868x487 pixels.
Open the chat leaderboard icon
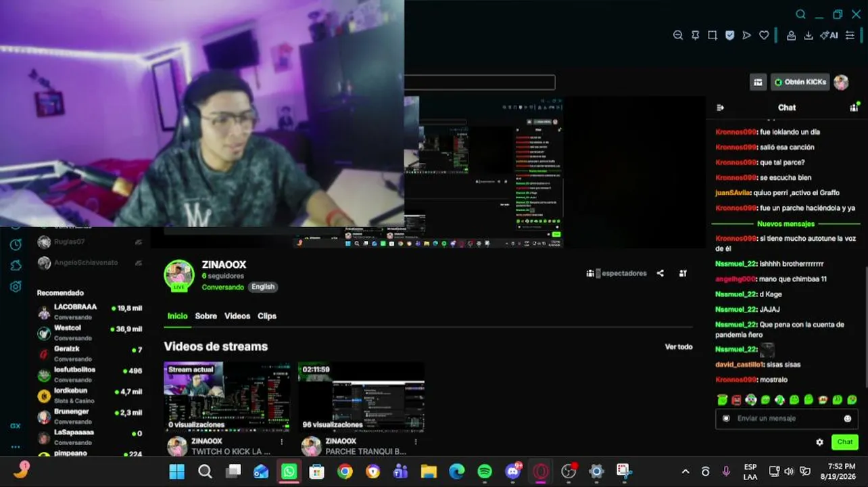(854, 107)
